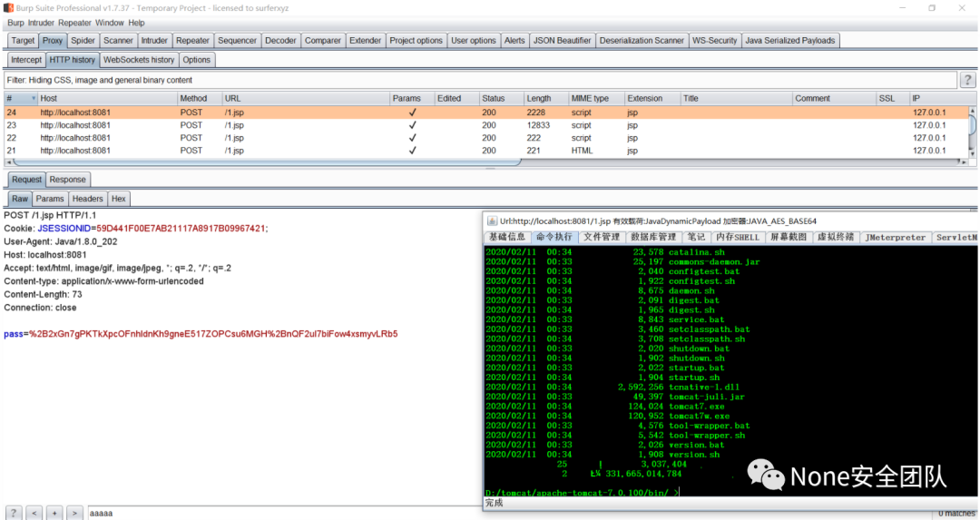Open the Window menu

(110, 23)
